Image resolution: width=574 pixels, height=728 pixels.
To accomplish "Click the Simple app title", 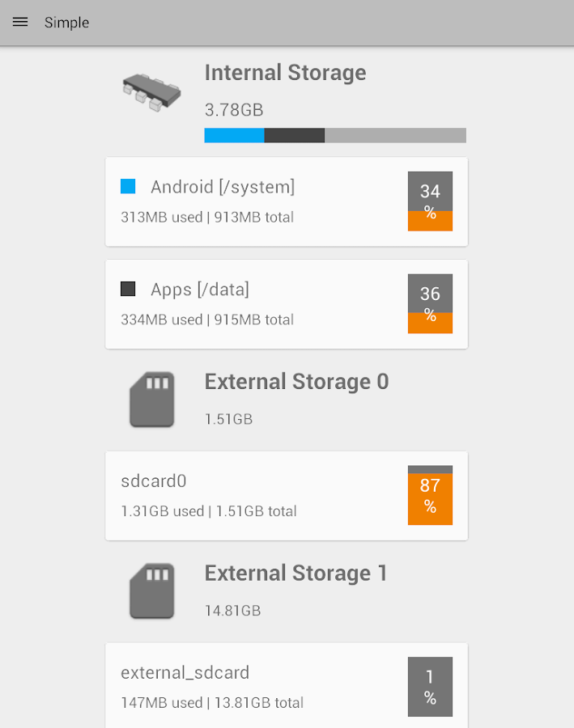I will click(x=66, y=22).
